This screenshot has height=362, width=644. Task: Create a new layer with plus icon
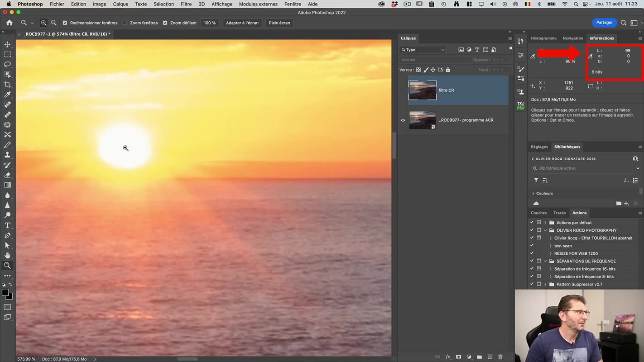click(x=490, y=357)
